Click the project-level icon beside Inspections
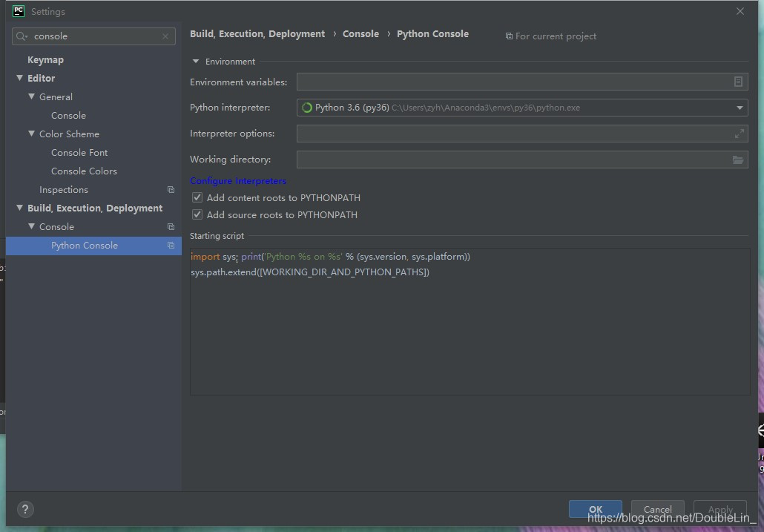764x532 pixels. click(x=171, y=189)
